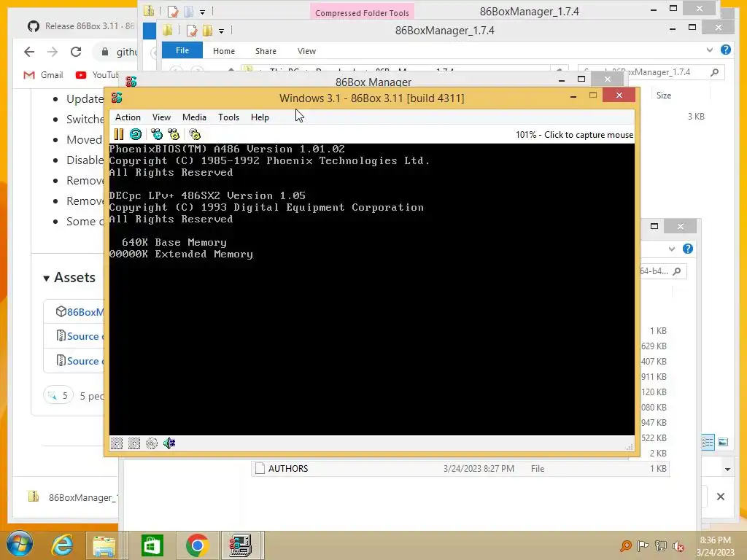
Task: Send Ctrl+Alt+Del using the toolbar icon
Action: point(157,134)
